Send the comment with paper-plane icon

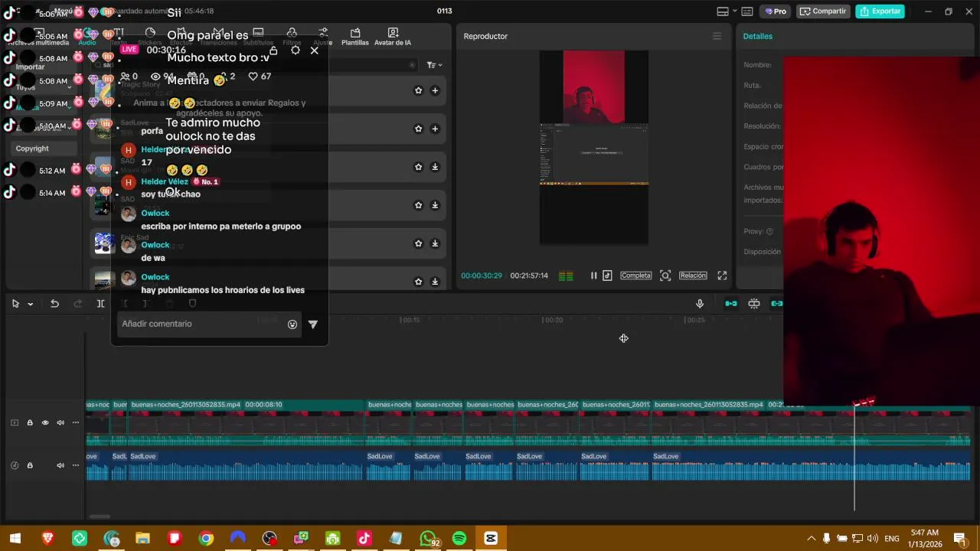click(x=312, y=324)
